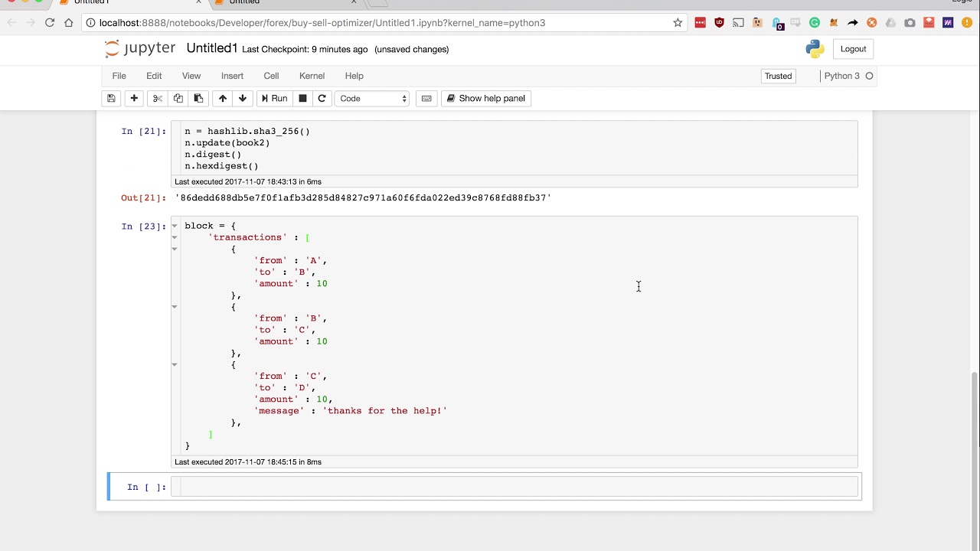The image size is (980, 551).
Task: Click the black arrow extension icon
Action: point(853,23)
